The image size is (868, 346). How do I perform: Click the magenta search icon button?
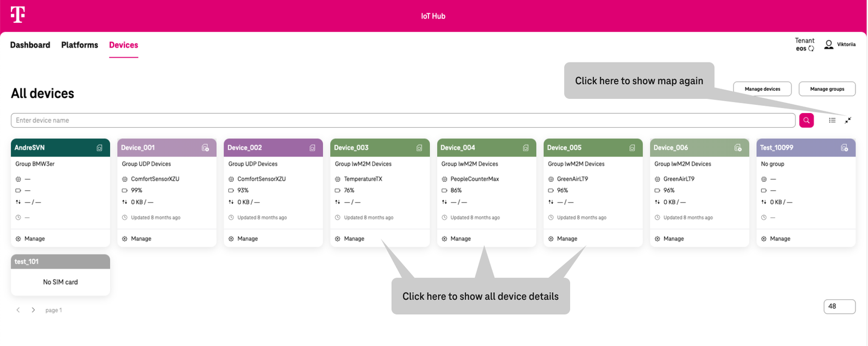pyautogui.click(x=806, y=121)
